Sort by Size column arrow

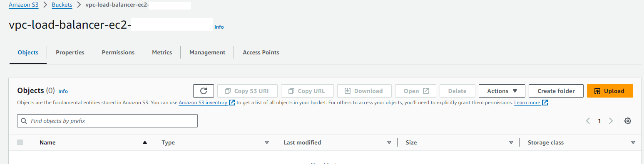[511, 142]
